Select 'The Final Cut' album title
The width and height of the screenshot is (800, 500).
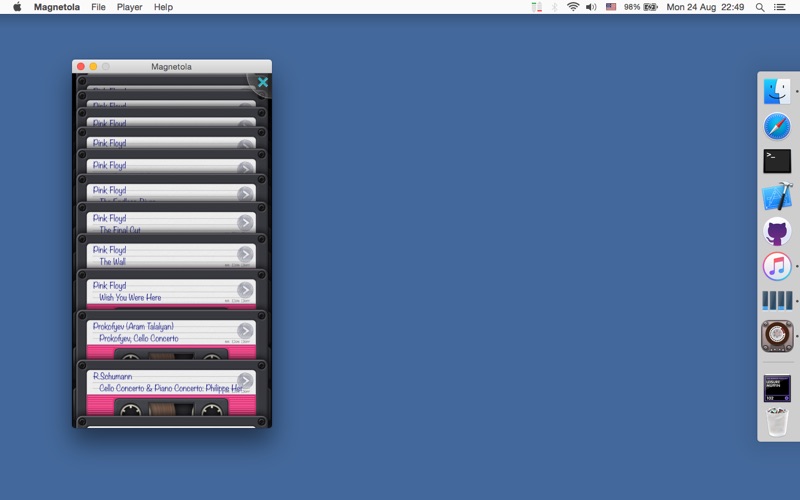(x=120, y=230)
